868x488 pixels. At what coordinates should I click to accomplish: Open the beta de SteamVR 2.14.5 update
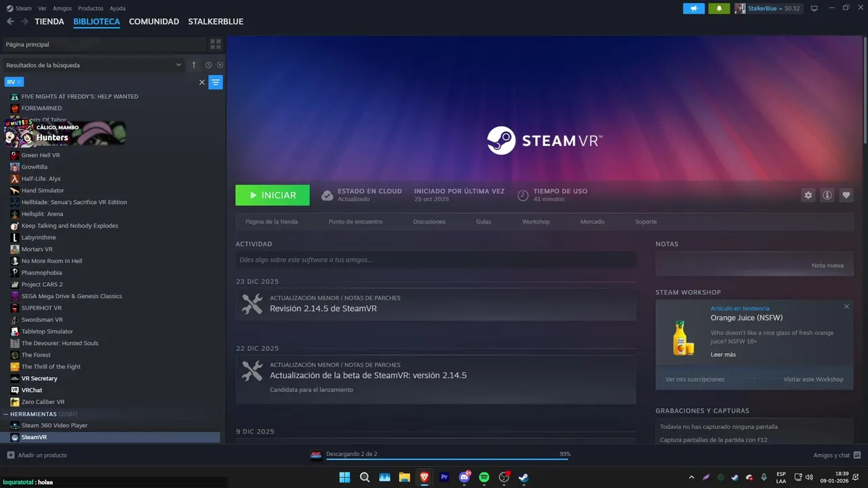click(436, 379)
